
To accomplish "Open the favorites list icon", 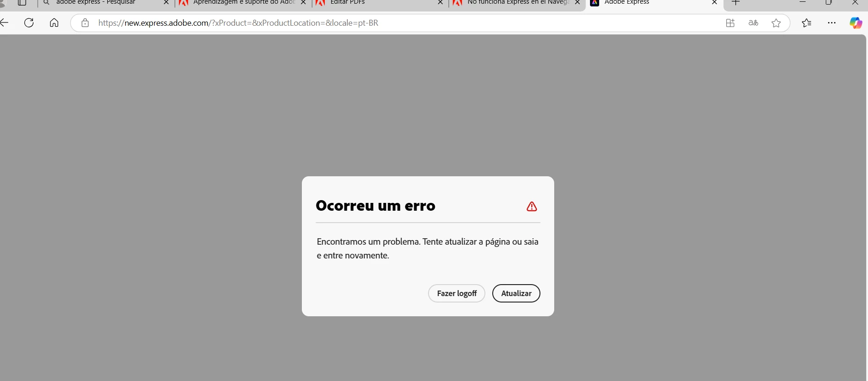I will [807, 23].
